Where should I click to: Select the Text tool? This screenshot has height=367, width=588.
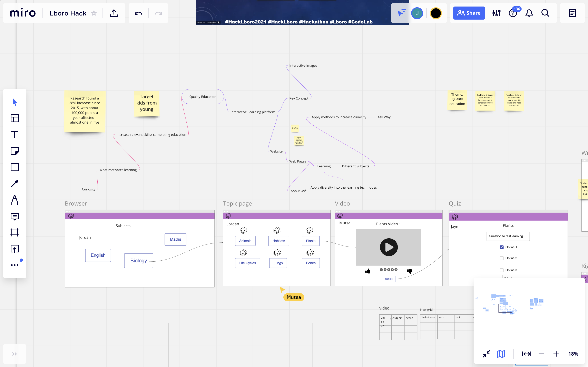pos(14,135)
